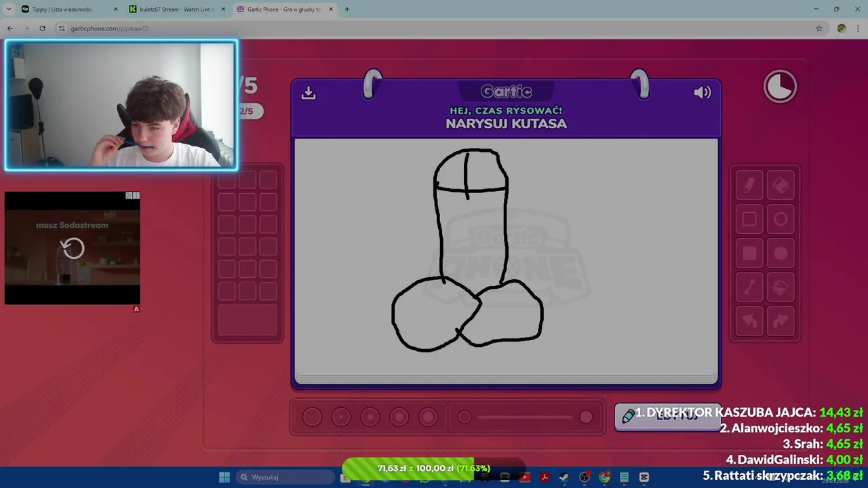Mute the Gartic Phone sound
The width and height of the screenshot is (868, 488).
pyautogui.click(x=703, y=92)
